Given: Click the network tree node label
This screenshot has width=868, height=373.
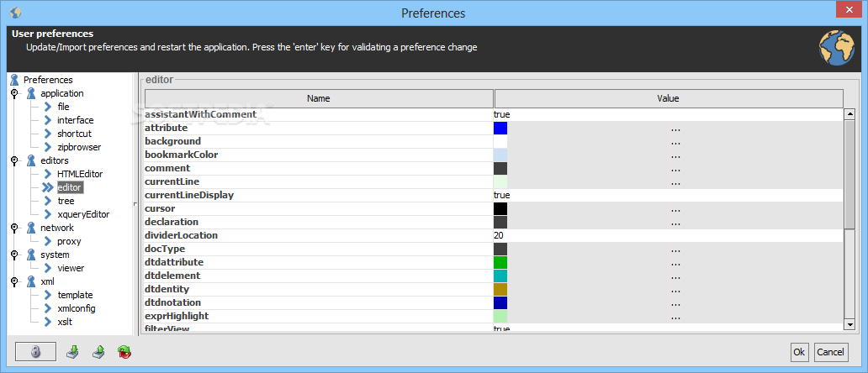Looking at the screenshot, I should [57, 228].
